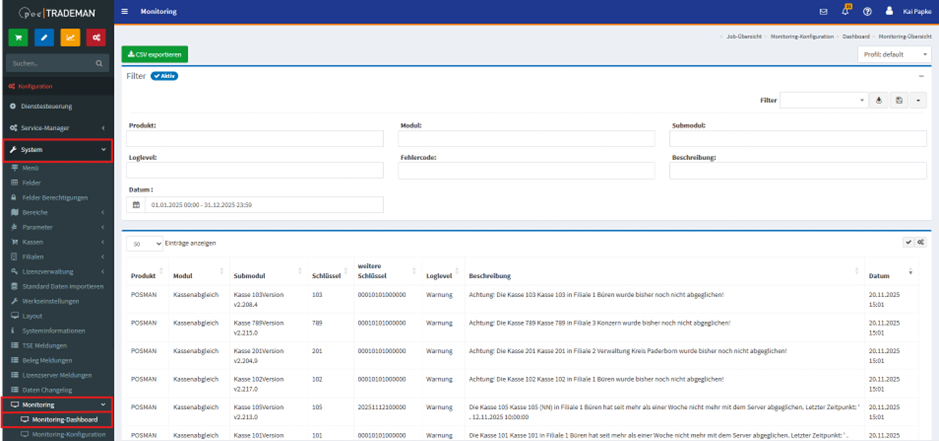This screenshot has width=939, height=441.
Task: Open the mail envelope icon
Action: point(823,11)
